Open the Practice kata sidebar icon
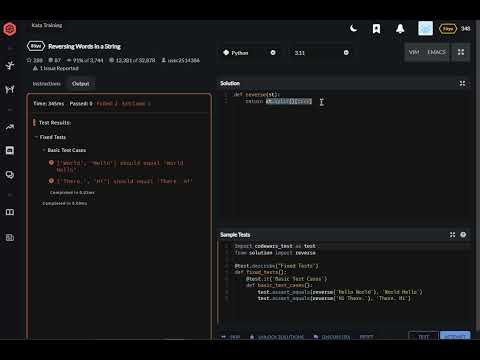Image resolution: width=480 pixels, height=360 pixels. [x=10, y=65]
